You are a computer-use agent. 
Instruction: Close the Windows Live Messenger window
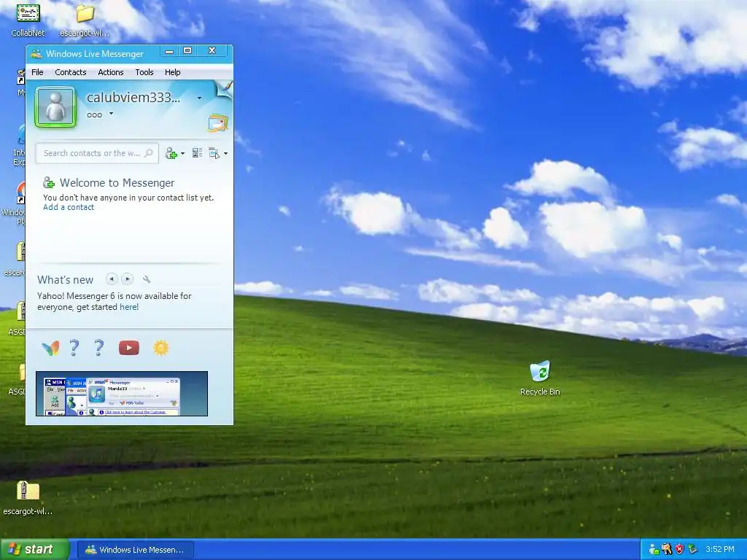[212, 51]
